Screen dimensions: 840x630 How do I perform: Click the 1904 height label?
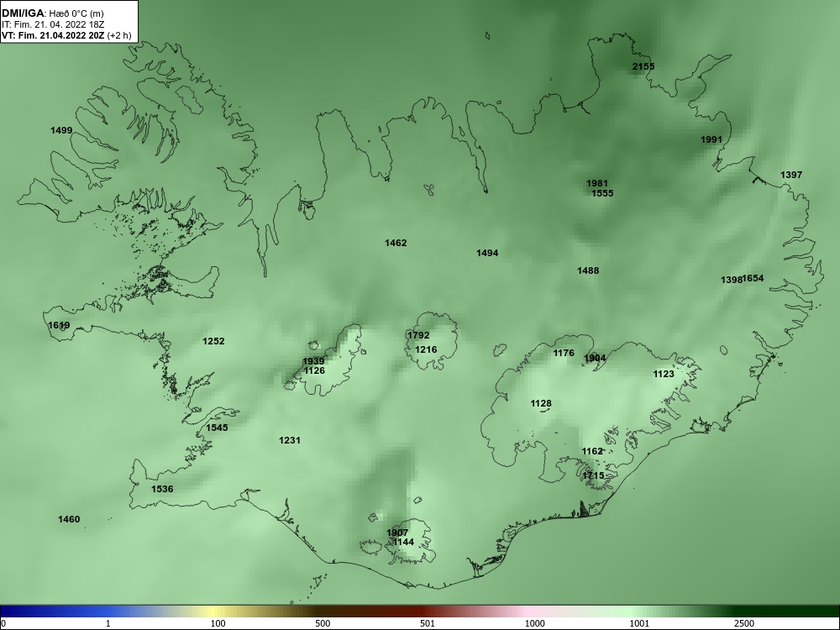click(x=596, y=358)
